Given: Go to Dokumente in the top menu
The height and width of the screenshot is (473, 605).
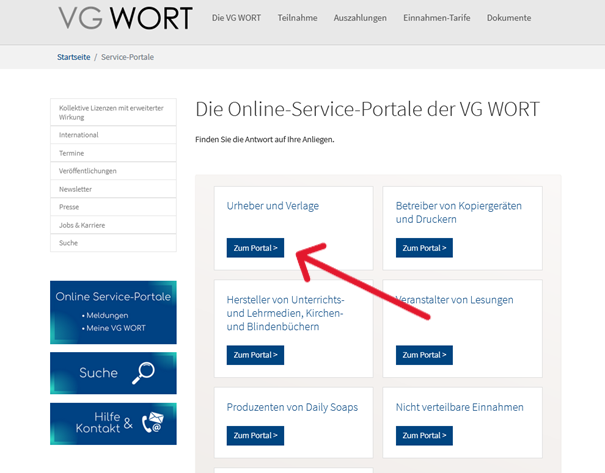Looking at the screenshot, I should tap(509, 18).
